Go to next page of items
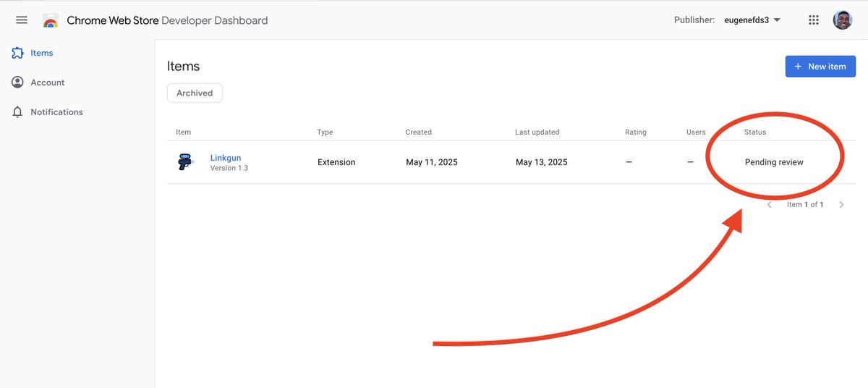This screenshot has height=388, width=868. click(x=841, y=205)
